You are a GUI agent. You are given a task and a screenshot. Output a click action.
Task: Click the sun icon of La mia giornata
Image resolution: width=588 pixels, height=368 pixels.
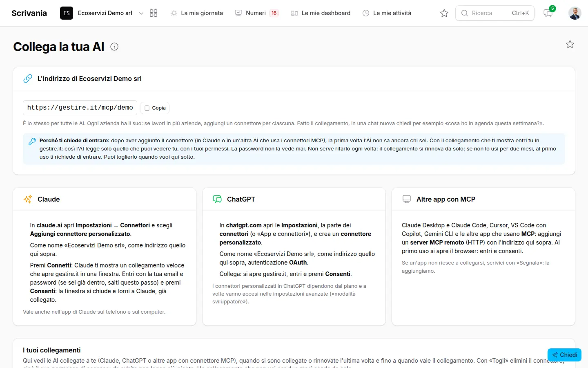pos(174,13)
